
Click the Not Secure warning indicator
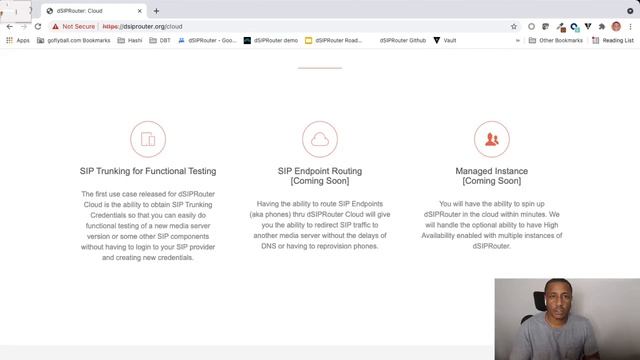coord(73,27)
